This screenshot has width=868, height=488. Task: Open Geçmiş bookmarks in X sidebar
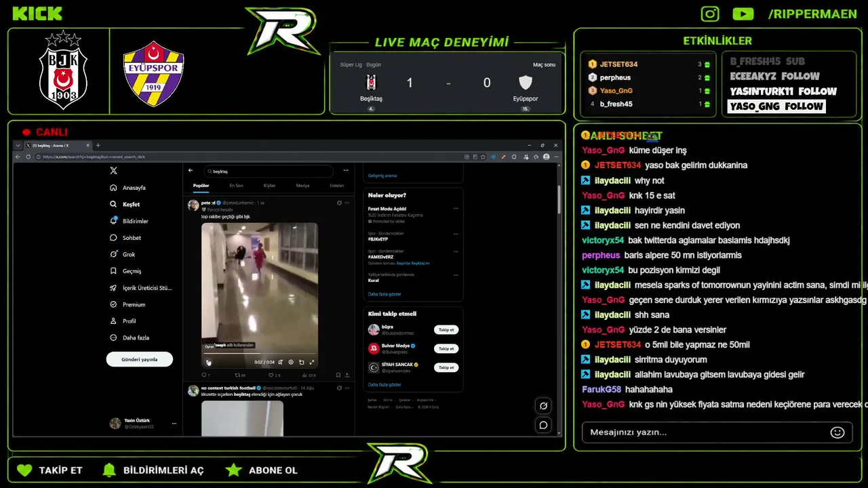(125, 271)
